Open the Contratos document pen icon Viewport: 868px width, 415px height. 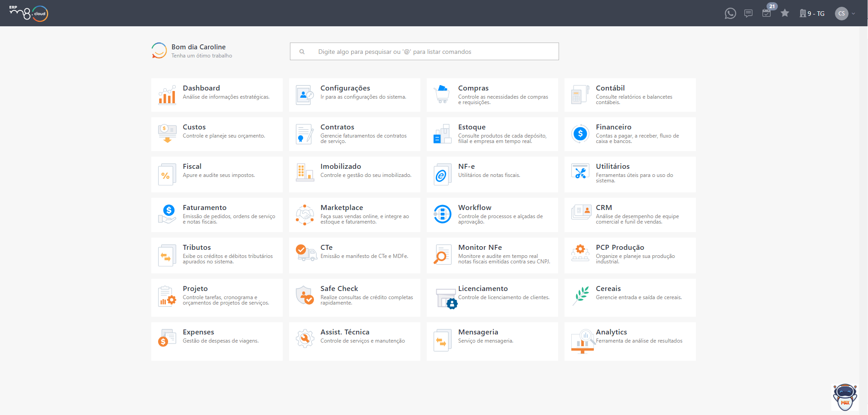click(305, 134)
